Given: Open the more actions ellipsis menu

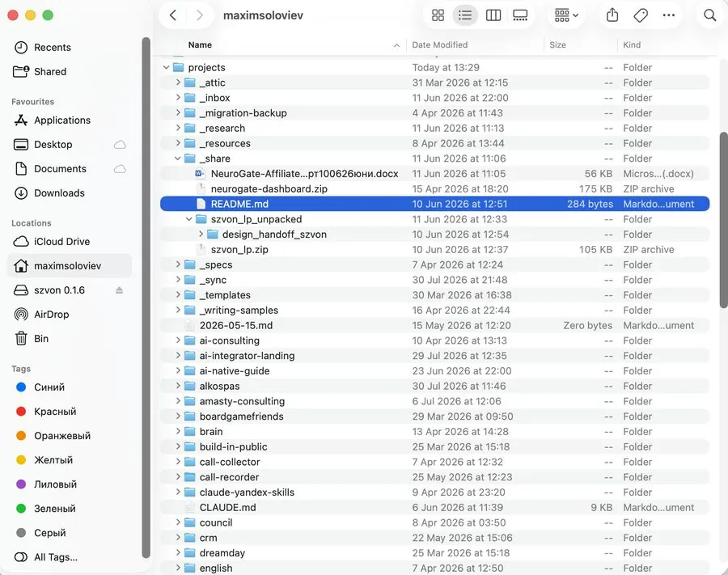Looking at the screenshot, I should point(669,15).
